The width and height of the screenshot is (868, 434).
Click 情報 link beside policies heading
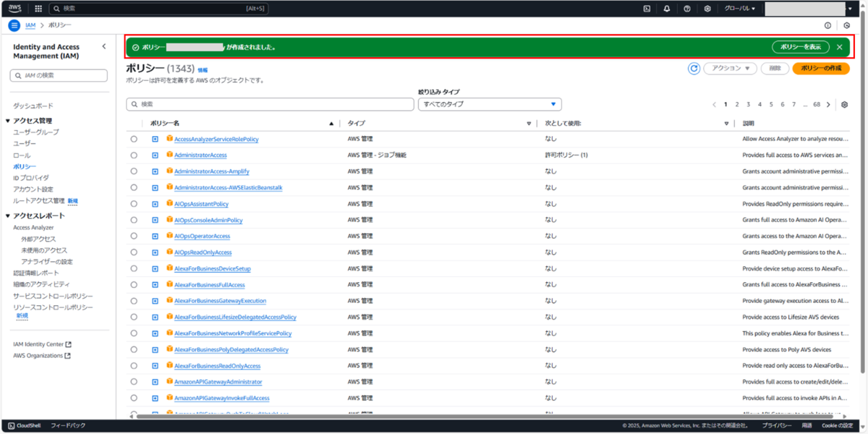click(x=203, y=69)
